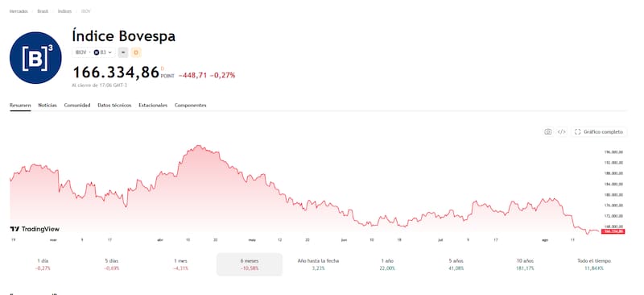Screen dimensions: 644x295
Task: Open the Comunidad tab
Action: 77,106
